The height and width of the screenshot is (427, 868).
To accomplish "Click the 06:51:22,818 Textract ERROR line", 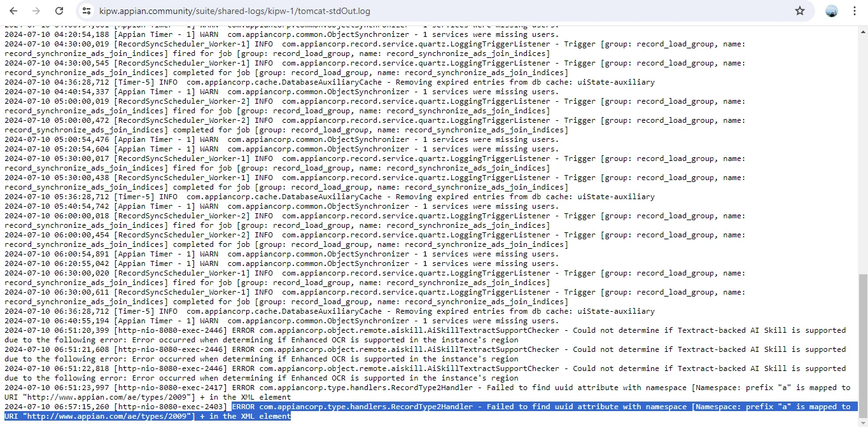I will (x=425, y=373).
